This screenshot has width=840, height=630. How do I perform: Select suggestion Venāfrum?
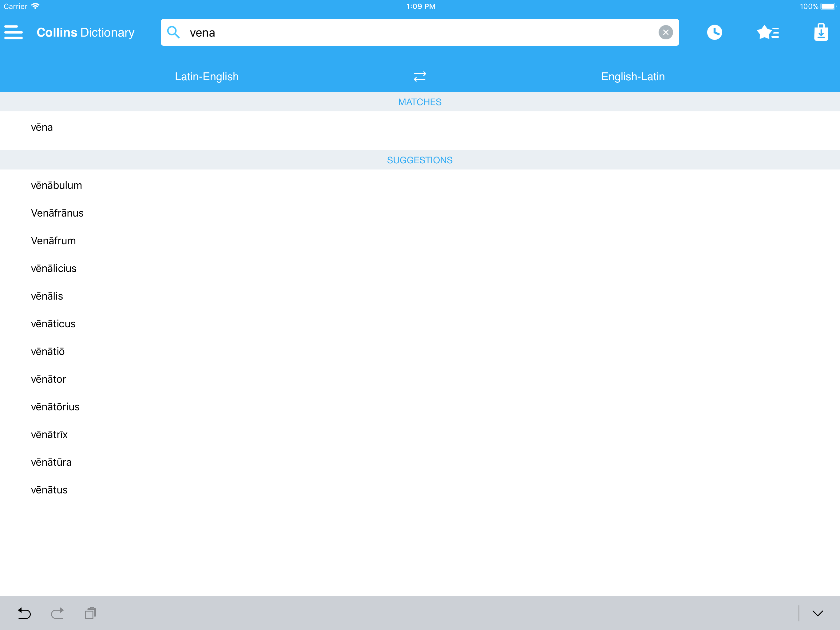pyautogui.click(x=53, y=241)
